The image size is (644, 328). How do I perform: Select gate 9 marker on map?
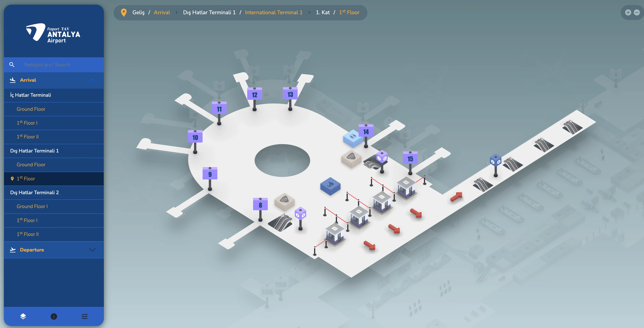pyautogui.click(x=210, y=174)
